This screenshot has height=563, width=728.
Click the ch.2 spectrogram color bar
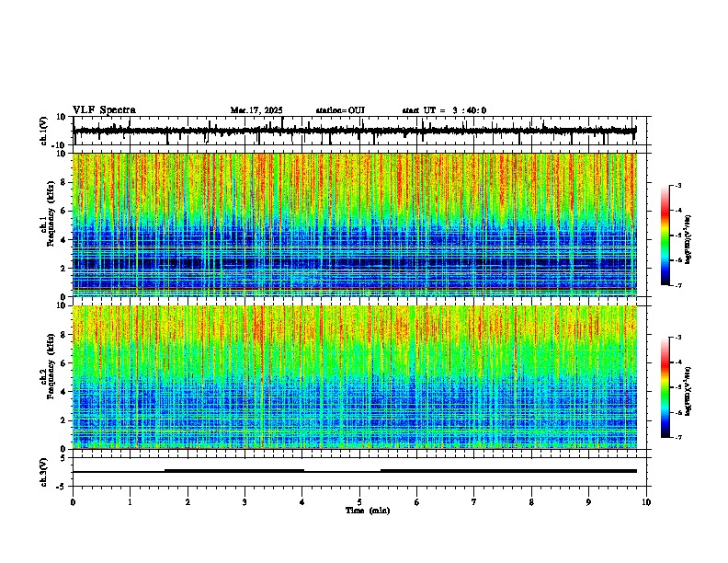665,387
